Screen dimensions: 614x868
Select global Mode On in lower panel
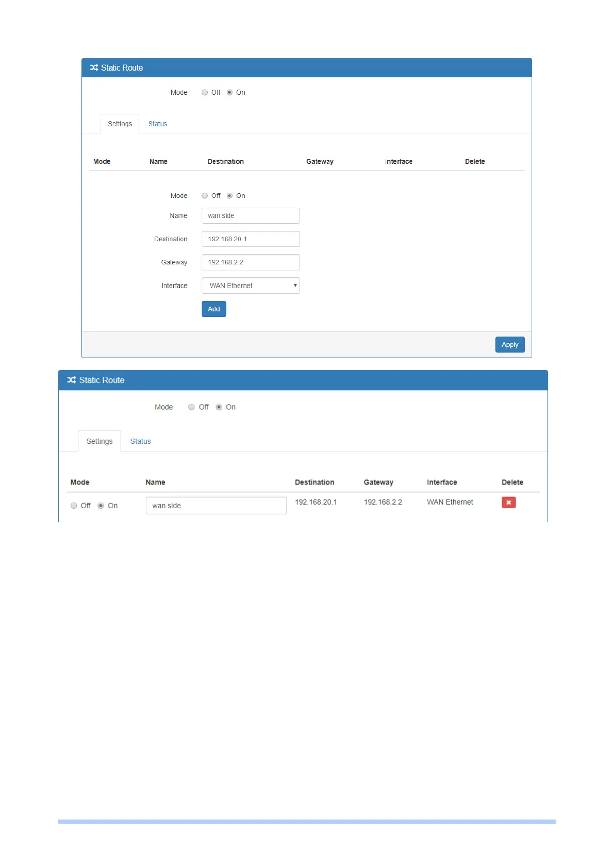[219, 407]
